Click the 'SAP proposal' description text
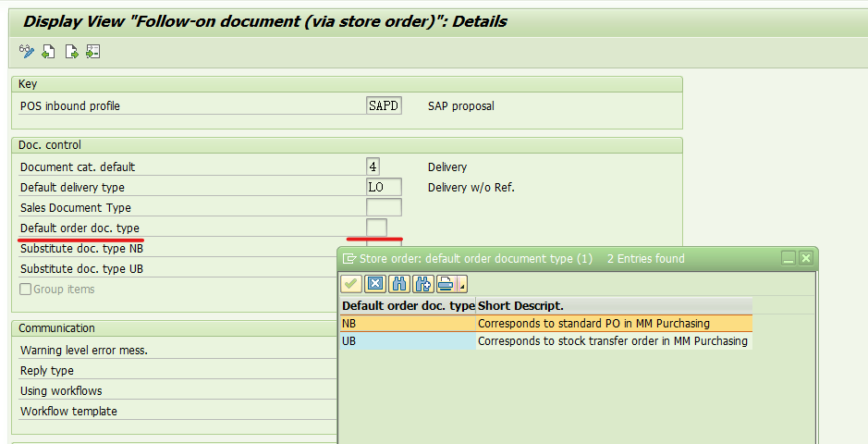The width and height of the screenshot is (868, 444). click(461, 106)
